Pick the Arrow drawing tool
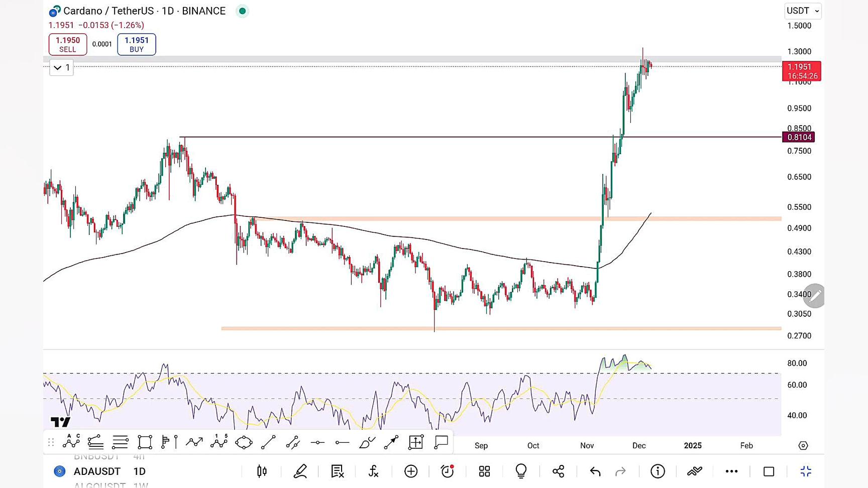The height and width of the screenshot is (488, 868). (391, 442)
